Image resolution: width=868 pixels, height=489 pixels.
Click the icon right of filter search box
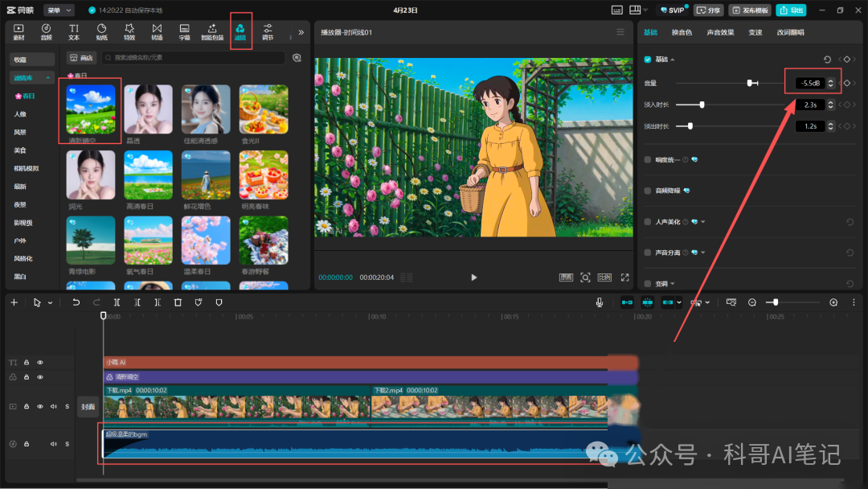[x=297, y=58]
